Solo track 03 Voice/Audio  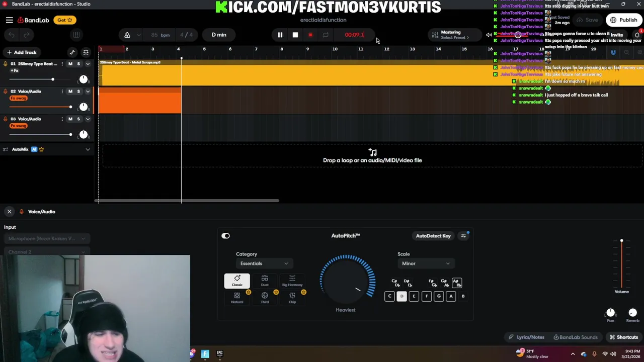pyautogui.click(x=78, y=119)
